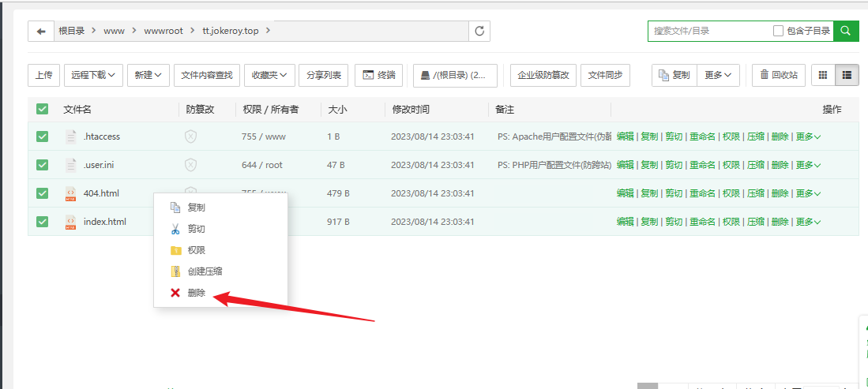This screenshot has height=389, width=868.
Task: Toggle the select-all checkbox in header
Action: pyautogui.click(x=43, y=109)
